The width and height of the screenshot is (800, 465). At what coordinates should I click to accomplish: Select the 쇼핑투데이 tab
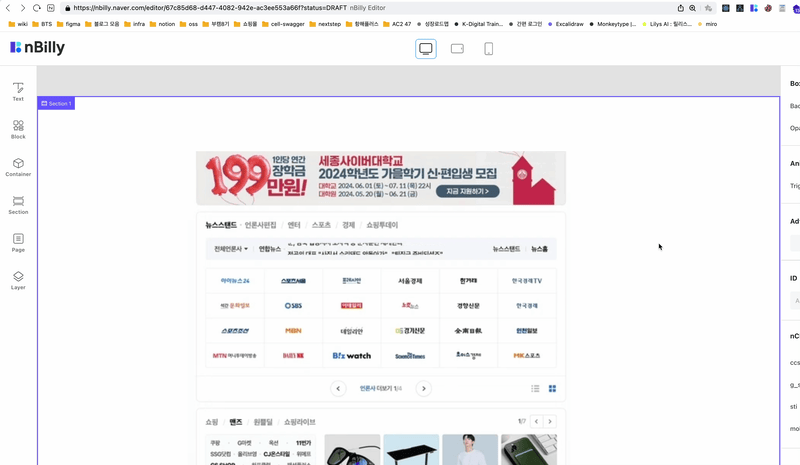pos(382,225)
